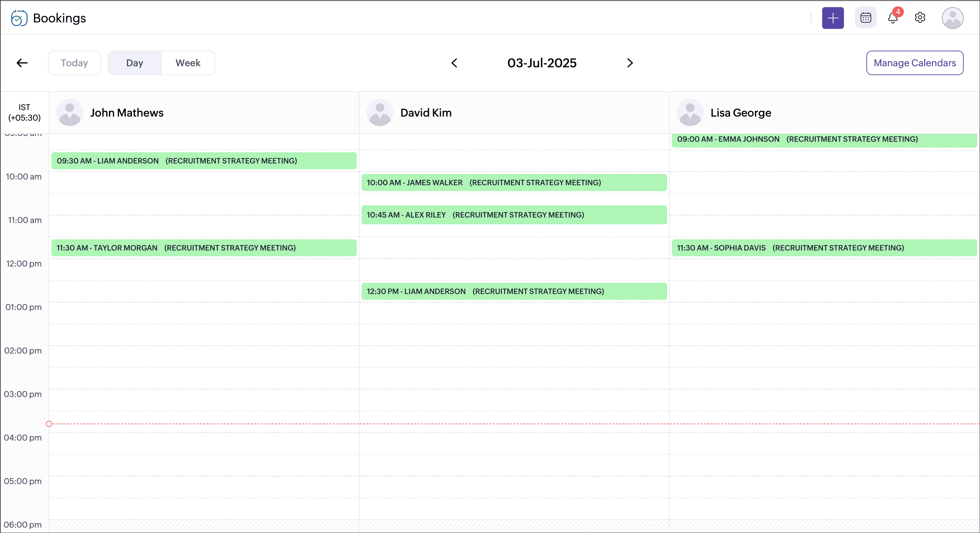Click the IST (+05:30) timezone label

pyautogui.click(x=24, y=113)
